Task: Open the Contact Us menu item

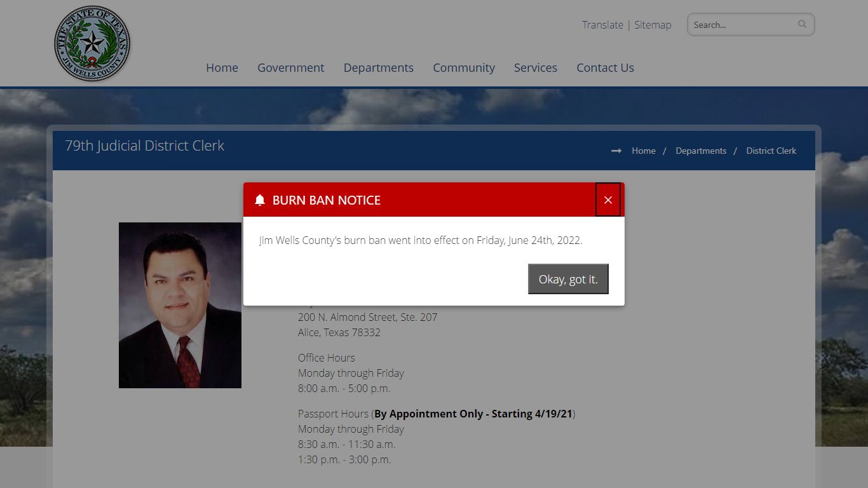Action: 605,67
